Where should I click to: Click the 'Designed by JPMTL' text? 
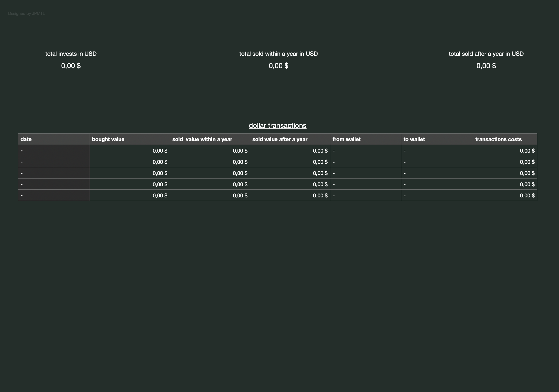[x=27, y=14]
